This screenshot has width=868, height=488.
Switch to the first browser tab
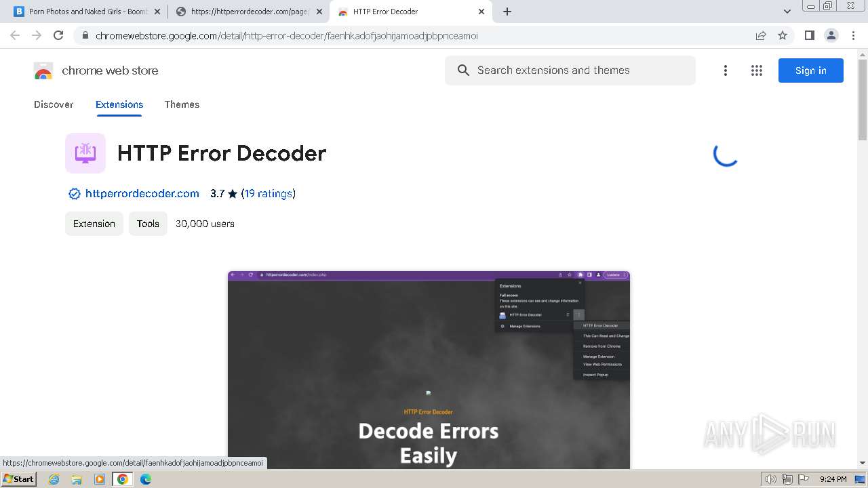(x=87, y=12)
